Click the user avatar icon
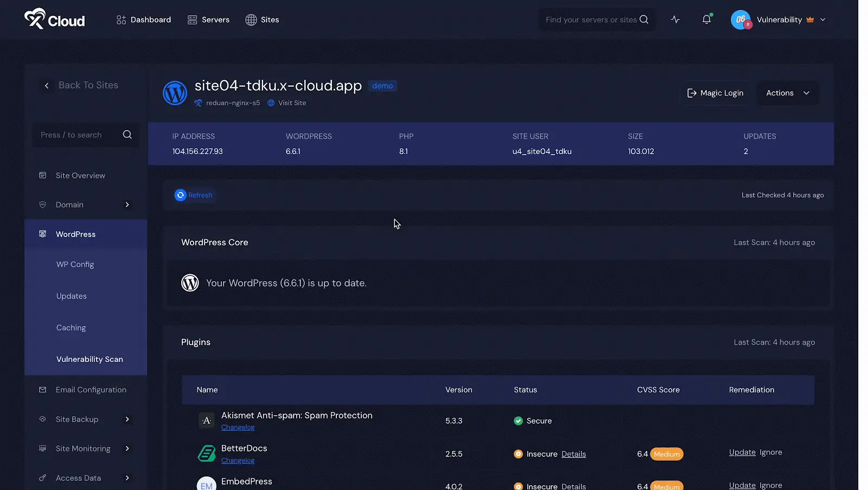 [741, 20]
